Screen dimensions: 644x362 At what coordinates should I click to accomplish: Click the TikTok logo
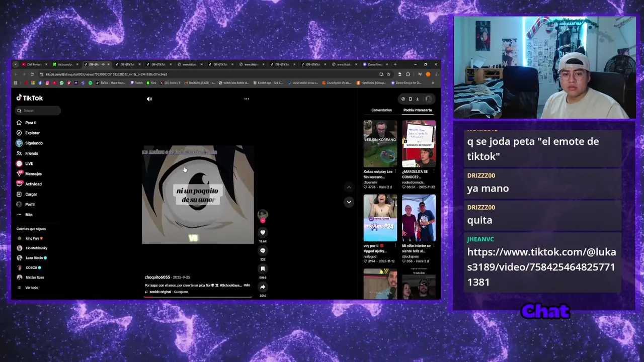tap(30, 98)
